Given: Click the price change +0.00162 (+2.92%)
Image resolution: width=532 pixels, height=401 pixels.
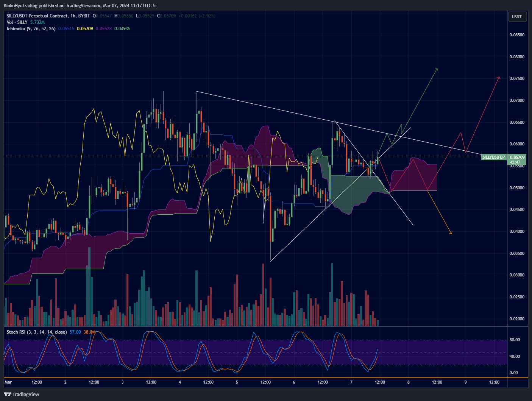Looking at the screenshot, I should click(x=197, y=16).
